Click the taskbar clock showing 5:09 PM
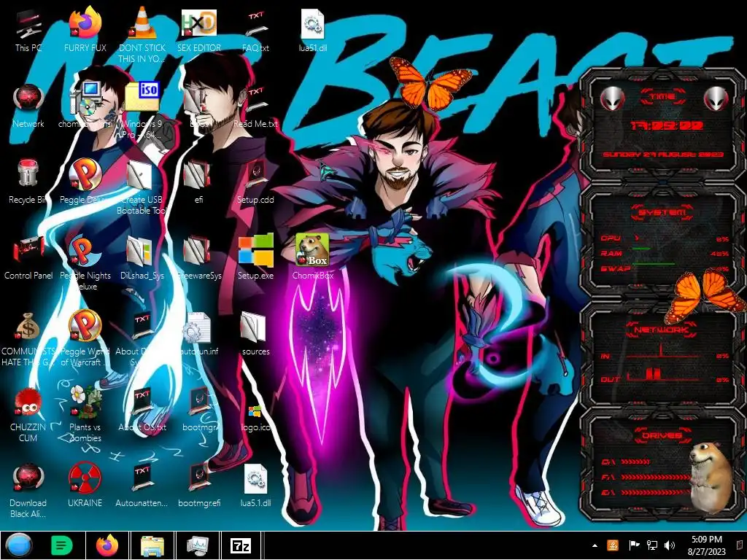The image size is (747, 560). point(706,545)
